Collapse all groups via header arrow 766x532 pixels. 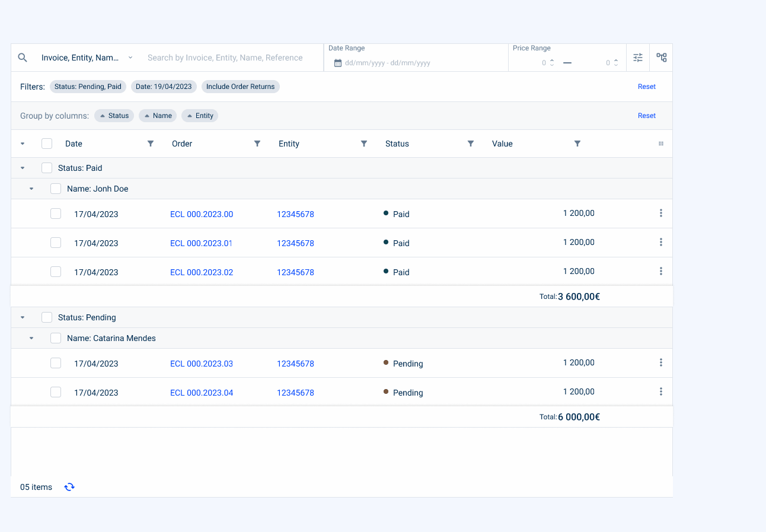pyautogui.click(x=23, y=144)
